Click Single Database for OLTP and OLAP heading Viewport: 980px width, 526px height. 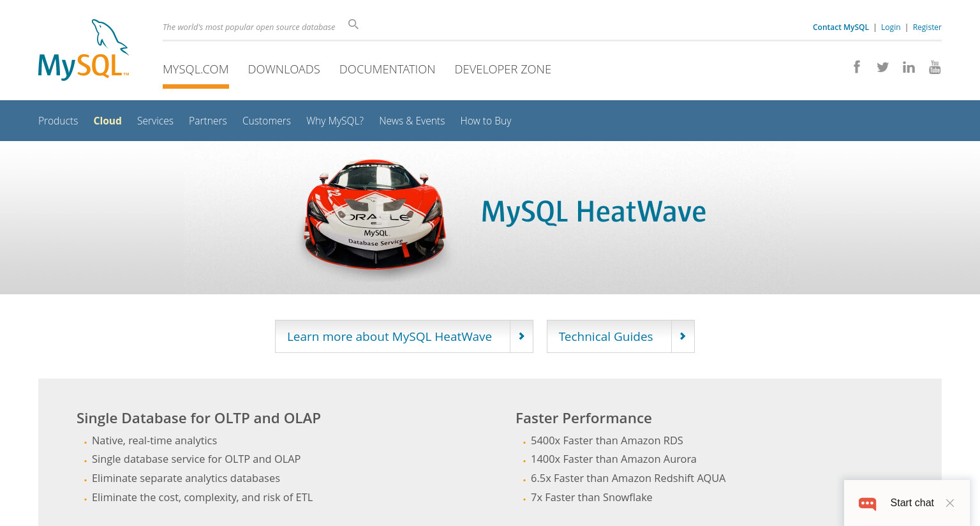coord(198,418)
